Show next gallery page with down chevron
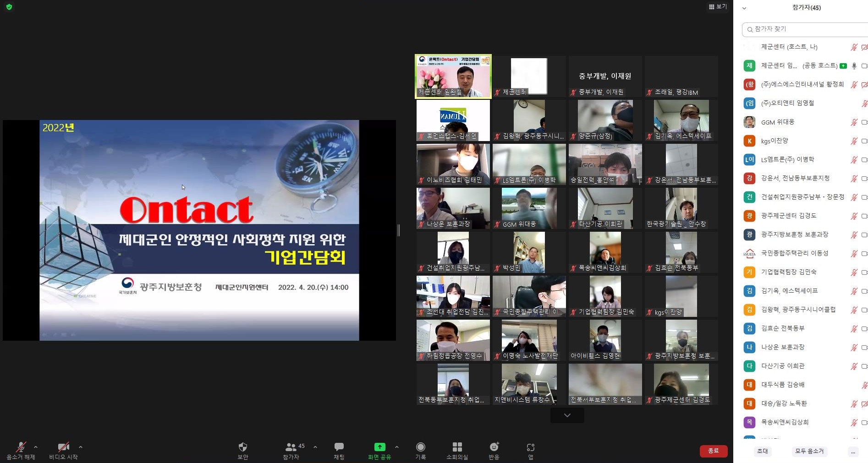The image size is (868, 463). click(x=567, y=415)
